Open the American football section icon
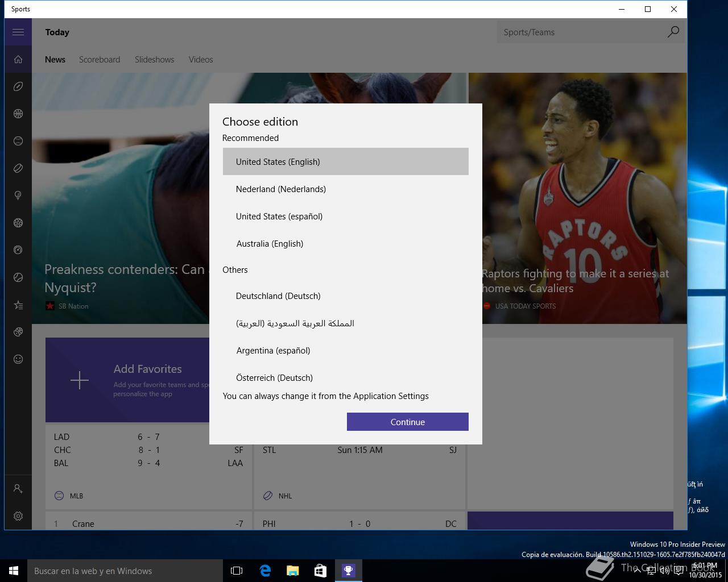Screen dimensions: 728x582 tap(18, 86)
